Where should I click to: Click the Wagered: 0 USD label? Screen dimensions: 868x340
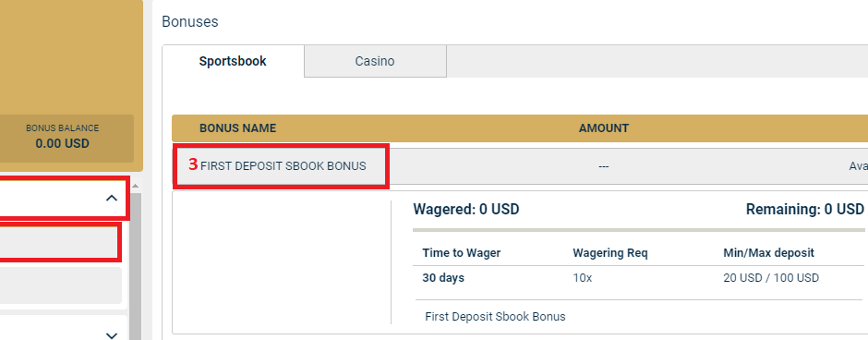point(466,210)
